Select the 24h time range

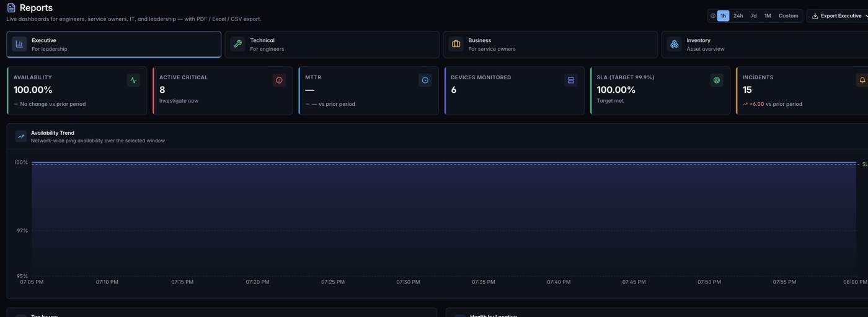[x=738, y=16]
